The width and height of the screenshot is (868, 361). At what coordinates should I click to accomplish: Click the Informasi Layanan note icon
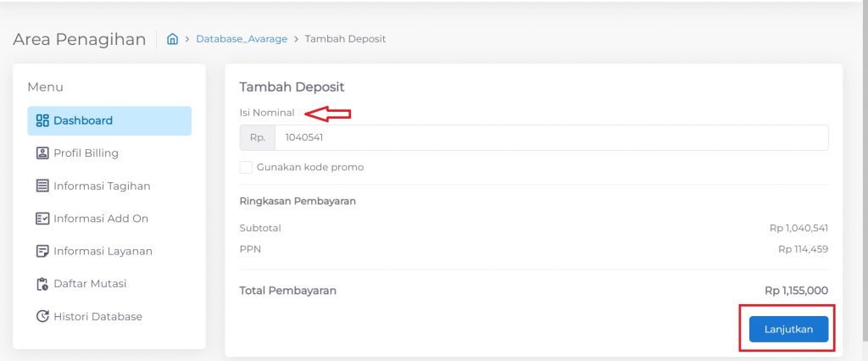click(x=42, y=251)
